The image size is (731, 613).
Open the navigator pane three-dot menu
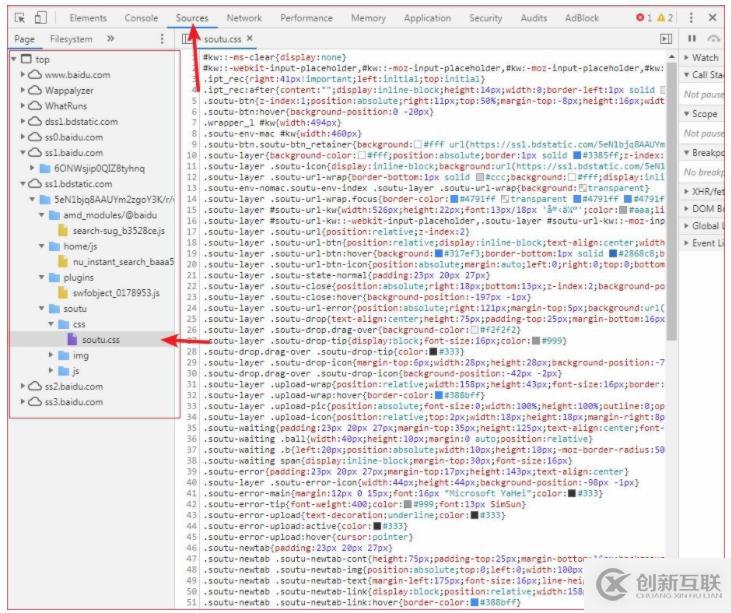(x=162, y=38)
